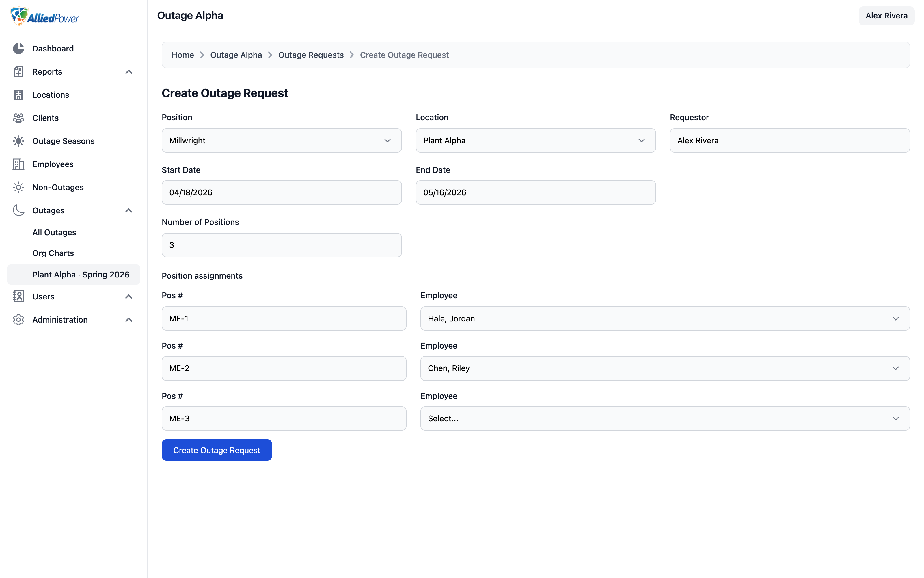The height and width of the screenshot is (578, 924).
Task: Click the Reports document icon
Action: point(18,71)
